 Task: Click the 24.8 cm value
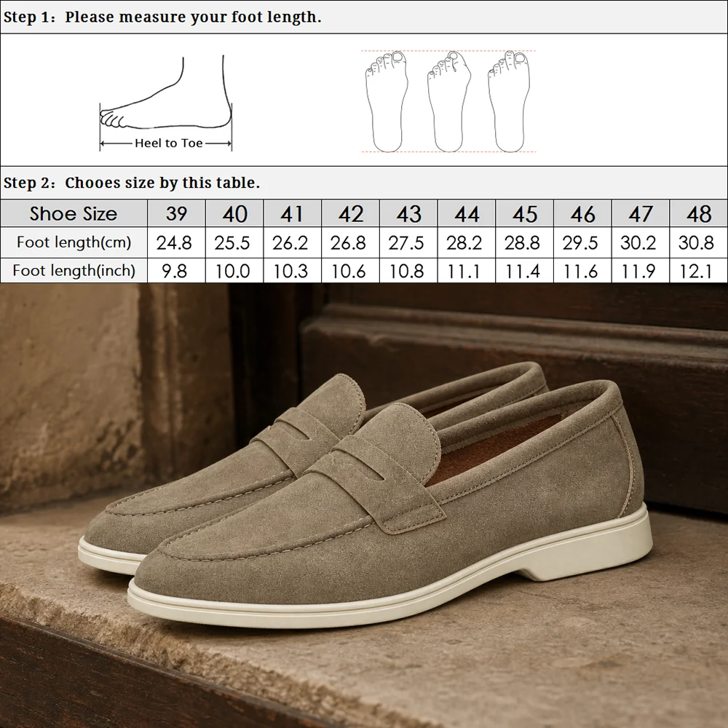pos(174,243)
